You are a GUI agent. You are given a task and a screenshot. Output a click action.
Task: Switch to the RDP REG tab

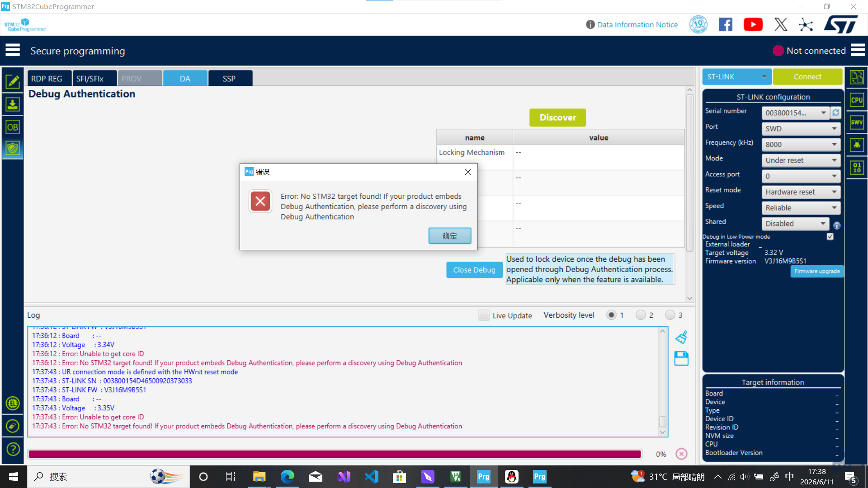click(49, 78)
